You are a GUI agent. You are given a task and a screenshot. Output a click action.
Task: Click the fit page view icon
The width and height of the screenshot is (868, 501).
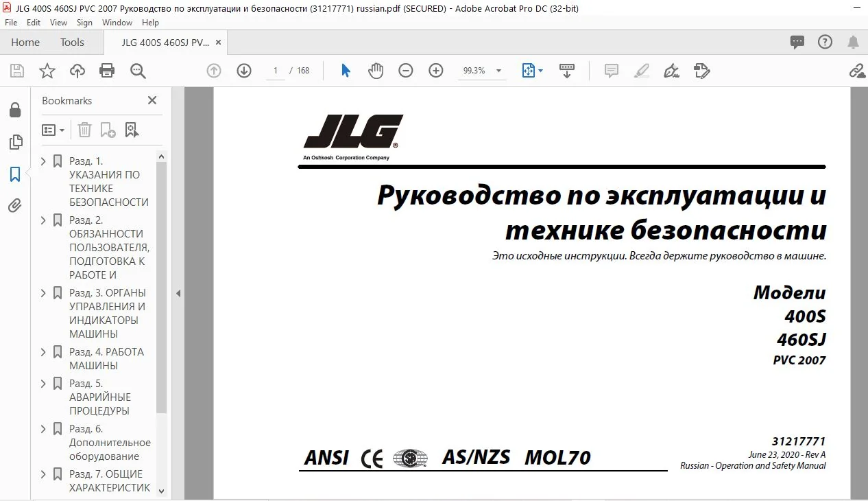pyautogui.click(x=529, y=71)
